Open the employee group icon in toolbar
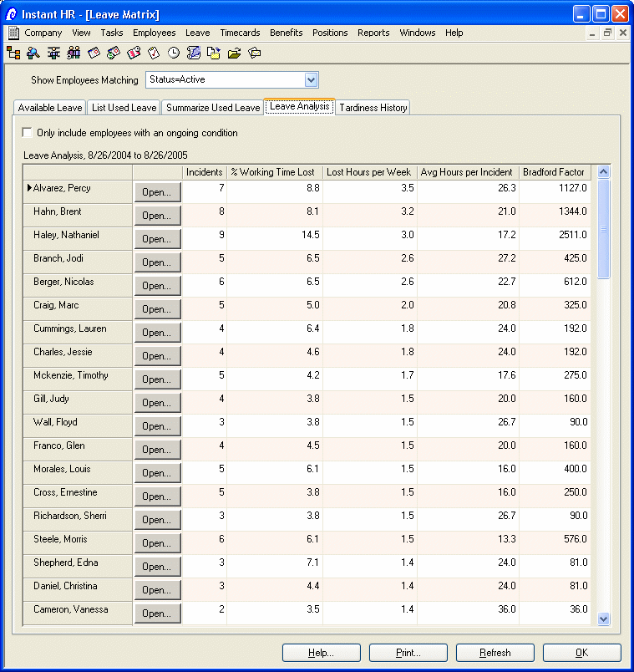The image size is (634, 672). pos(74,53)
